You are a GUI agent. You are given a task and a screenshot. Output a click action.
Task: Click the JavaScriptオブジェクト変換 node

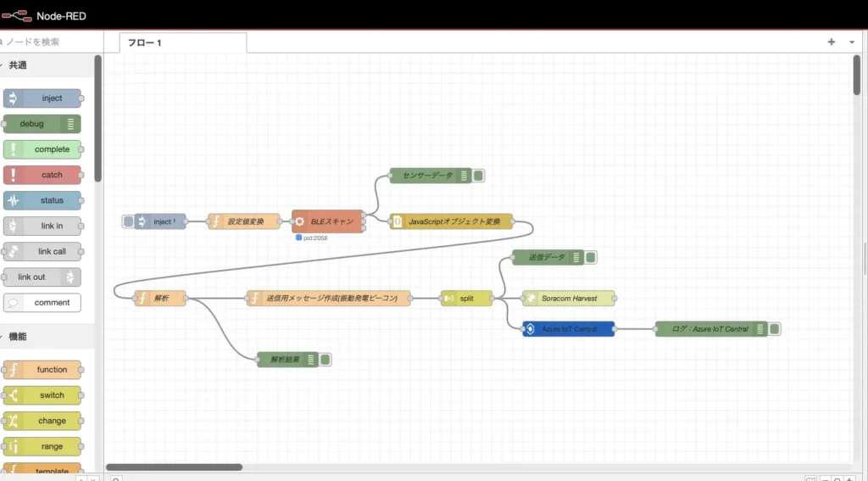click(x=451, y=221)
